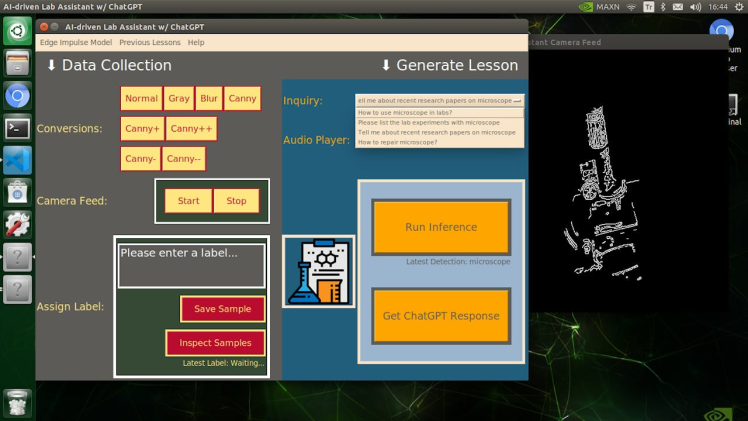Screen dimensions: 748x421
Task: Click the Canny- button
Action: coord(140,159)
